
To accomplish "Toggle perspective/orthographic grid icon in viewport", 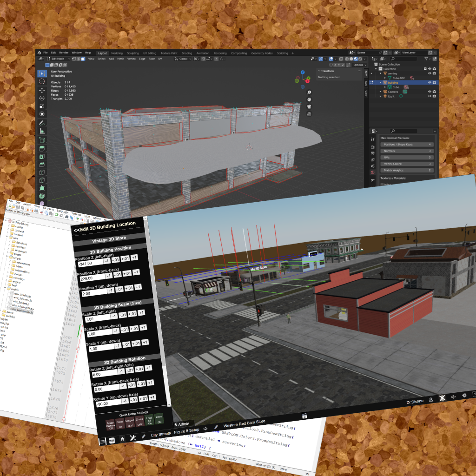I will coord(309,114).
